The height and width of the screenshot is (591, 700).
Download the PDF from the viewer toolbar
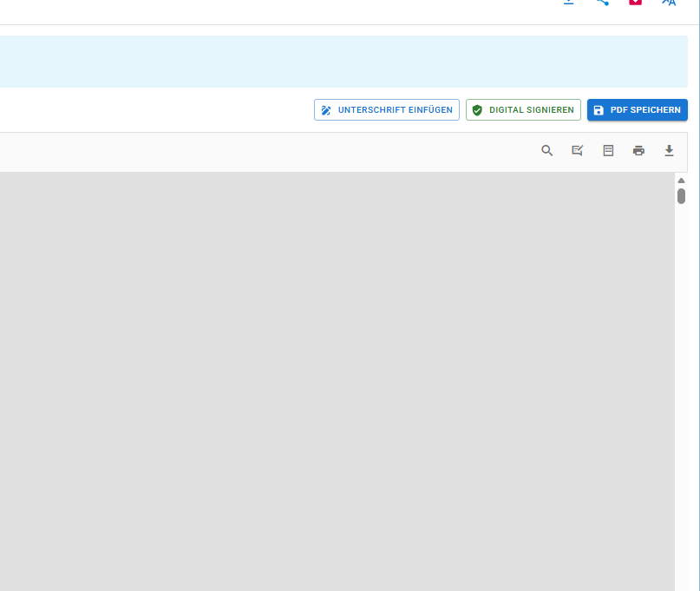point(669,150)
